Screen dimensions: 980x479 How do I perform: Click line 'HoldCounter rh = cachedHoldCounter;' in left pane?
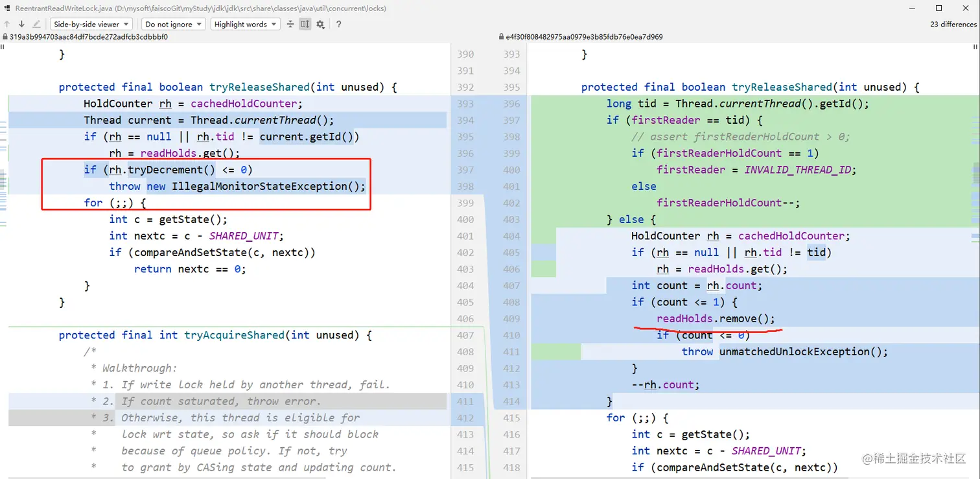[193, 104]
